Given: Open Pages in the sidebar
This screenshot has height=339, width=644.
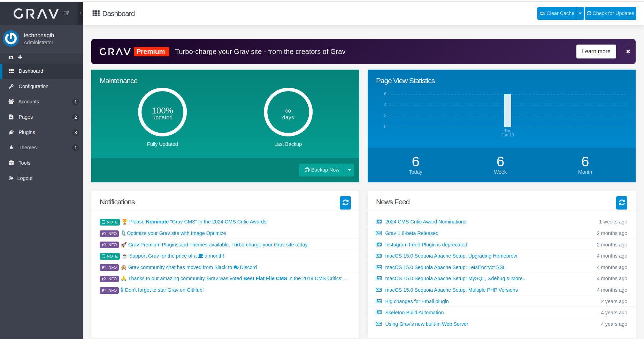Looking at the screenshot, I should coord(41,117).
